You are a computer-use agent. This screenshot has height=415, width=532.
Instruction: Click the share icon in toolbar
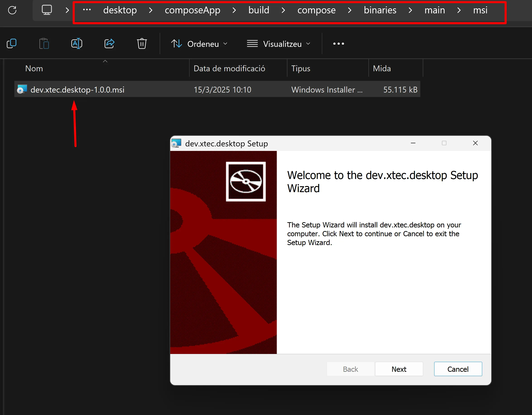pos(109,44)
